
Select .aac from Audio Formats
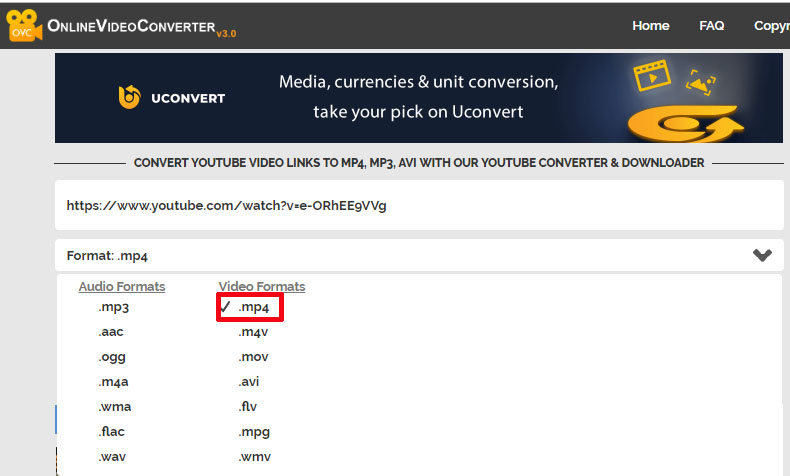pyautogui.click(x=111, y=332)
